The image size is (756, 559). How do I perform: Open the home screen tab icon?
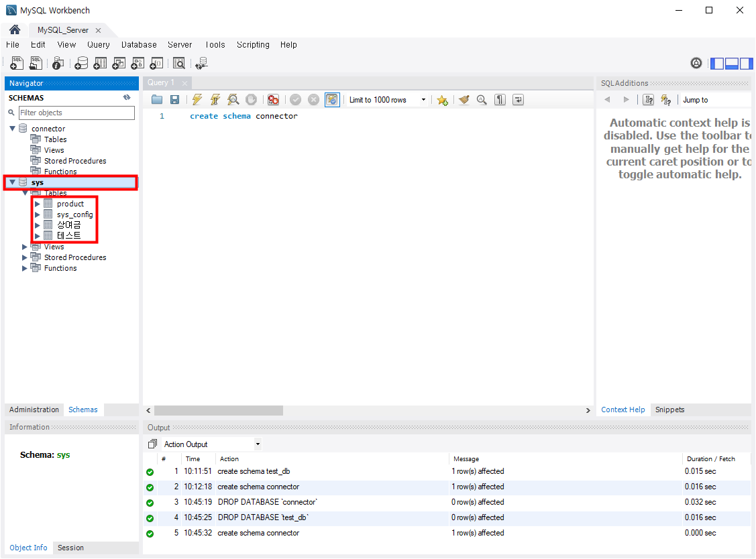(15, 30)
